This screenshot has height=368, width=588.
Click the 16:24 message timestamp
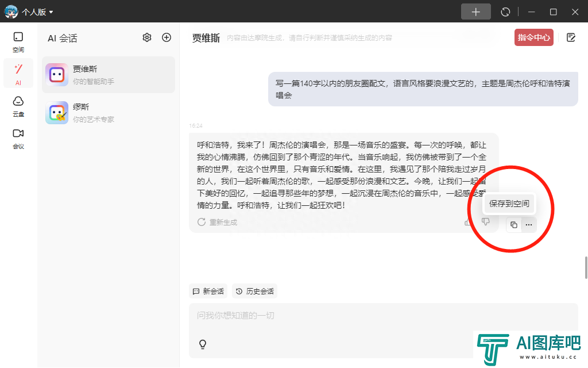click(196, 126)
